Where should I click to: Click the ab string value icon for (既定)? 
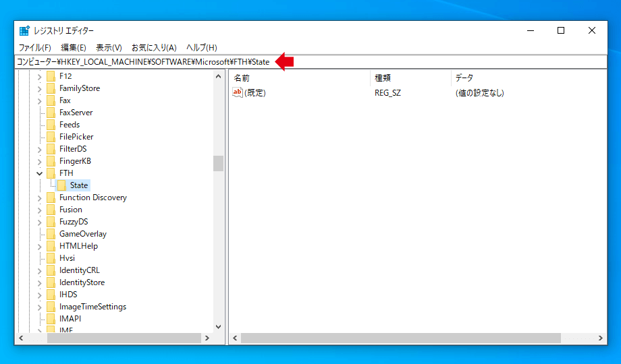click(x=237, y=92)
